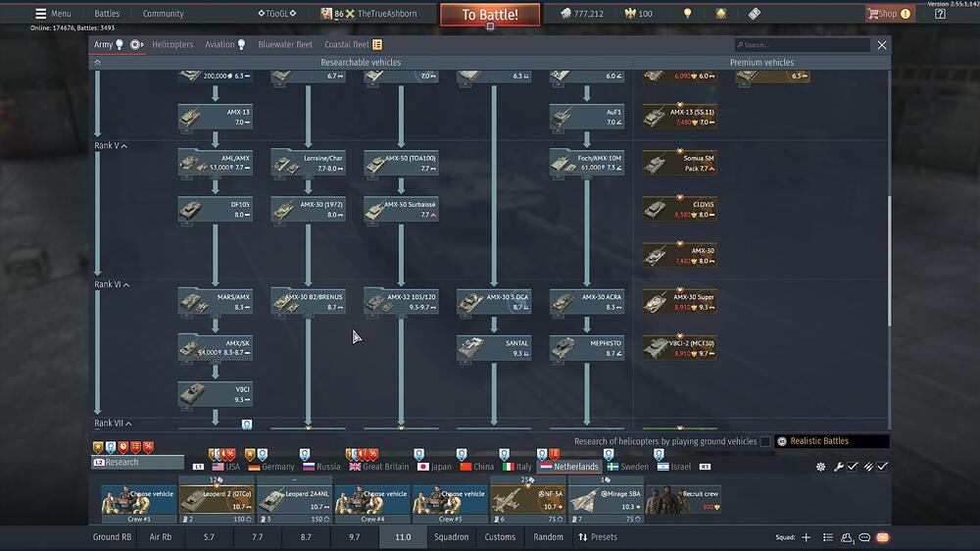The width and height of the screenshot is (980, 551).
Task: Open the help question mark icon
Action: pos(940,13)
